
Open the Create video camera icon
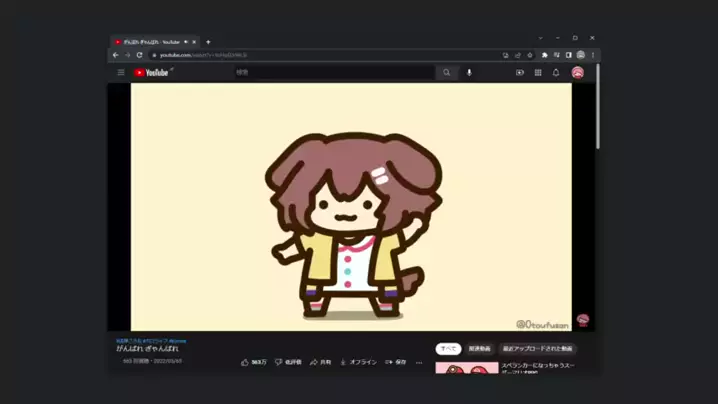tap(520, 73)
